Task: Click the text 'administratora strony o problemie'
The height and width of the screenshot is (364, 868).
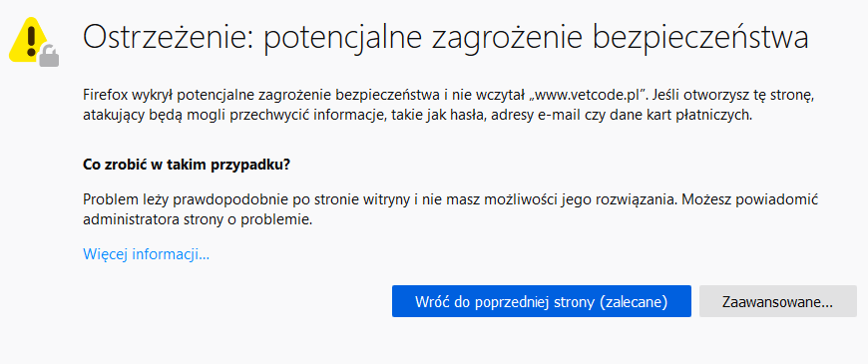Action: [x=199, y=219]
